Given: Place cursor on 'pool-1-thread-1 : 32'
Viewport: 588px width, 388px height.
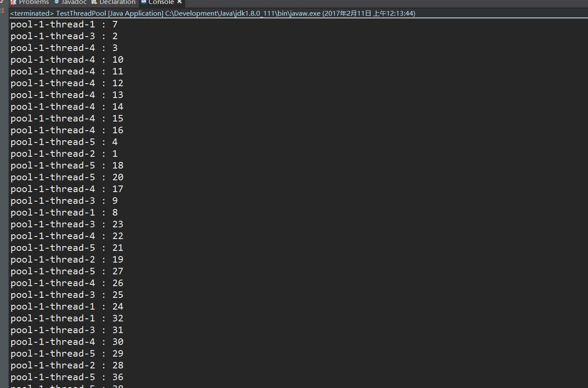Looking at the screenshot, I should [67, 318].
